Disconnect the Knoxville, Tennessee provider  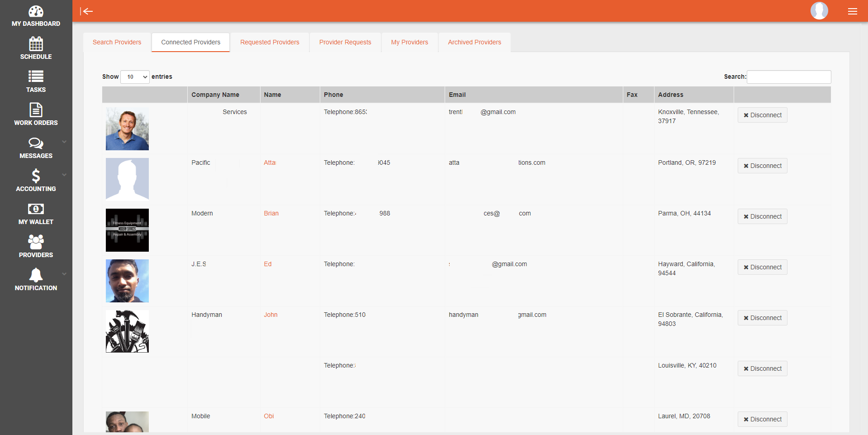762,115
